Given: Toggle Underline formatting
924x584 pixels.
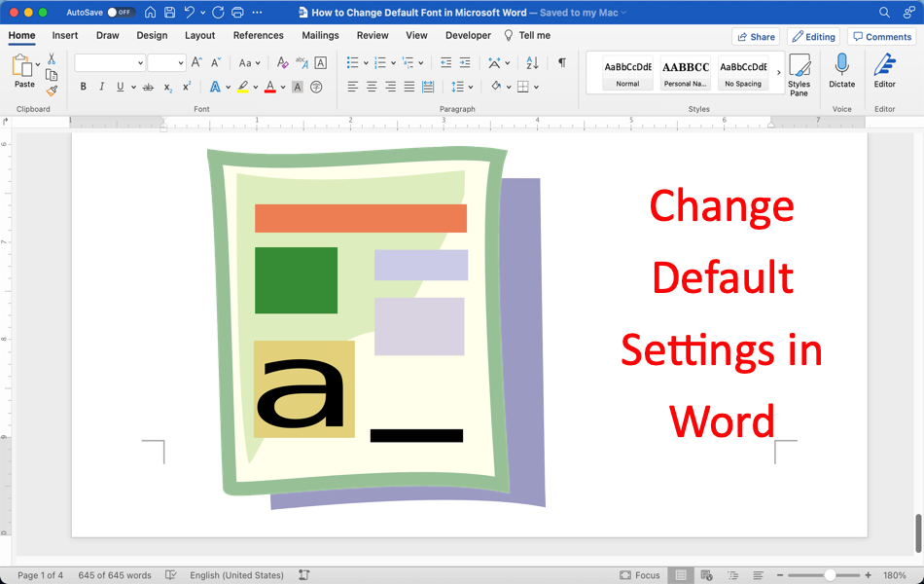Looking at the screenshot, I should 121,87.
